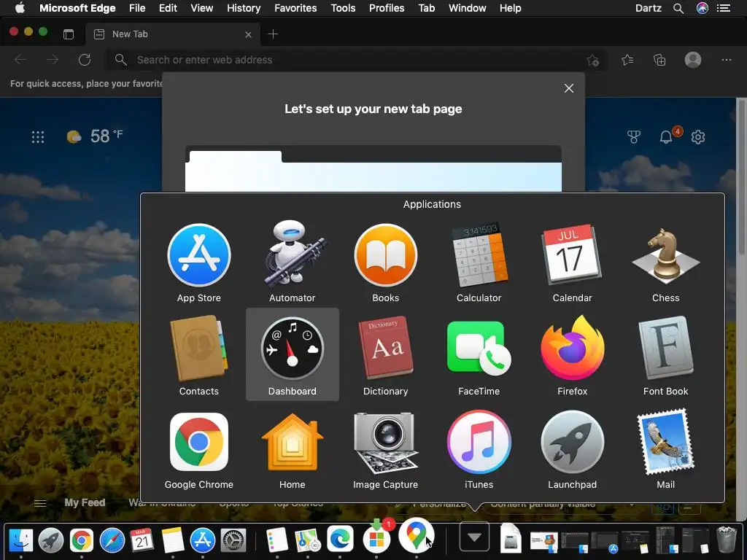Image resolution: width=747 pixels, height=560 pixels.
Task: Open Google Chrome from the Dock
Action: 82,540
